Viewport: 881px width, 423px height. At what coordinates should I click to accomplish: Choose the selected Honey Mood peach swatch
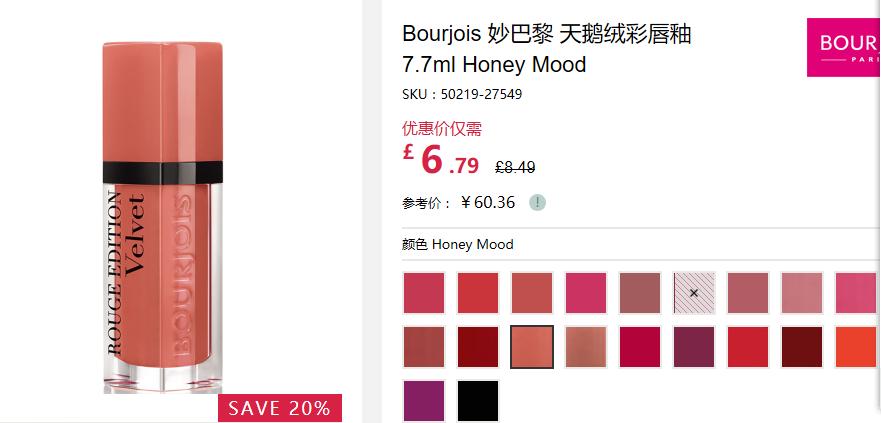[532, 347]
